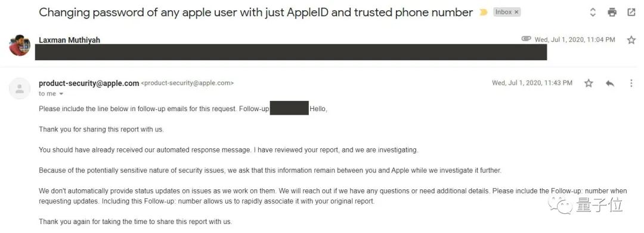Click the yellow importance marker
The image size is (644, 233).
484,13
